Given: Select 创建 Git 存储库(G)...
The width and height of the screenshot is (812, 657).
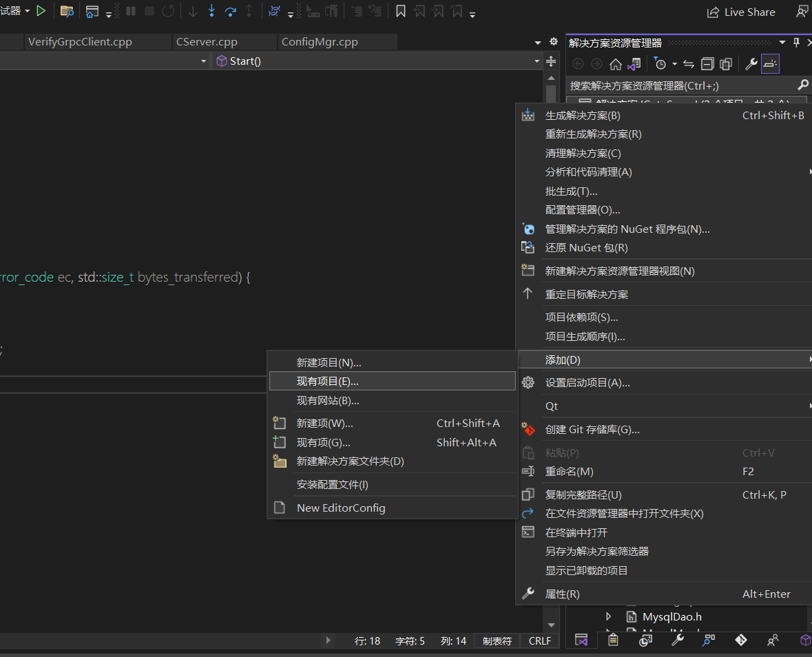Looking at the screenshot, I should (664, 429).
